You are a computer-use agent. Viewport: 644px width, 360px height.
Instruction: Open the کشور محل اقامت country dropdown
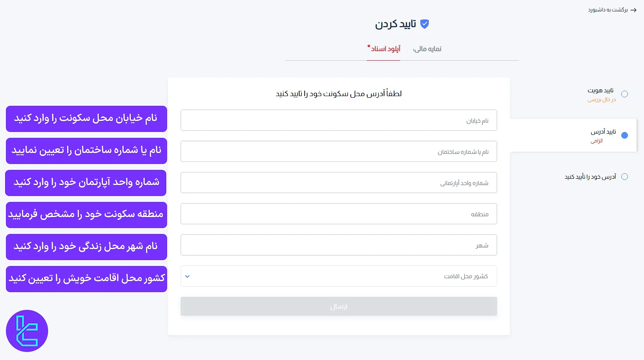pos(338,276)
